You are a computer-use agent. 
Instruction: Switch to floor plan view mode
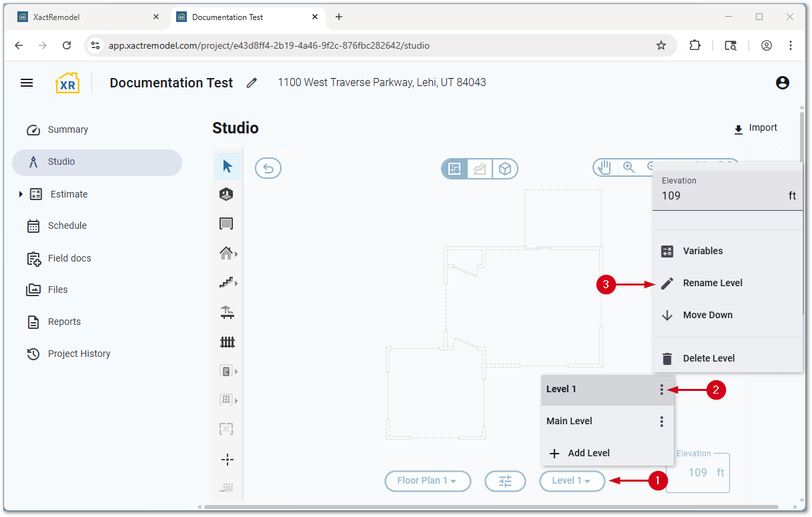click(454, 169)
